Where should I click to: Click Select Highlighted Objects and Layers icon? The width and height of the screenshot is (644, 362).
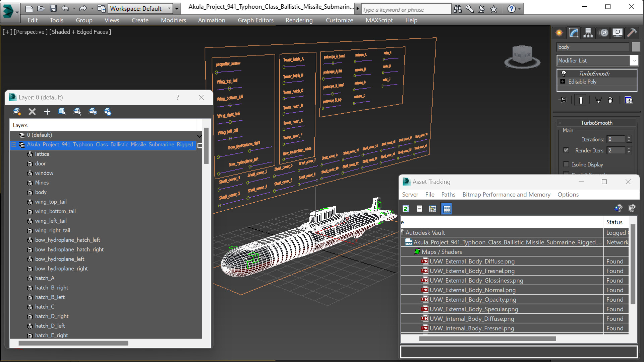click(x=62, y=112)
